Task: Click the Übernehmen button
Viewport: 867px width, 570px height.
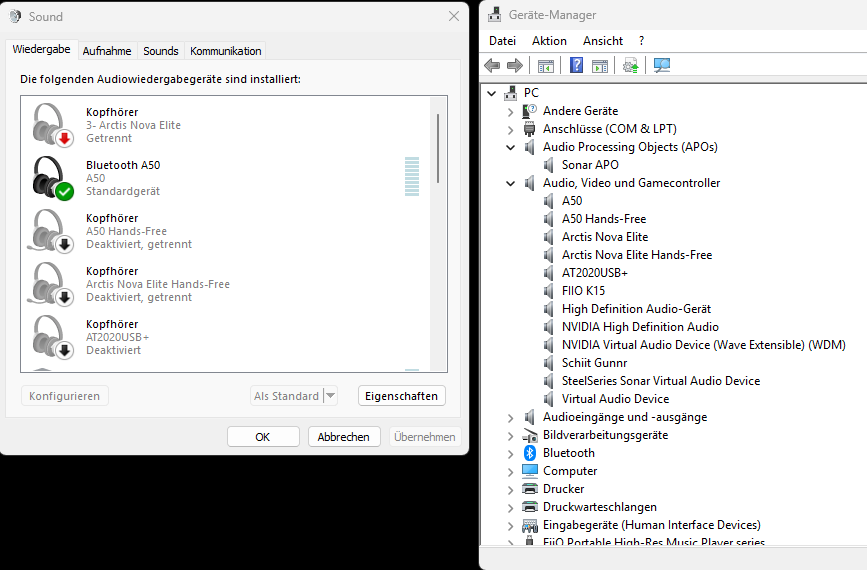Action: [x=425, y=437]
